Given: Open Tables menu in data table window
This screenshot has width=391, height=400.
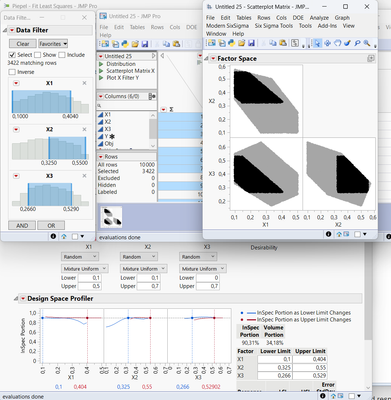Looking at the screenshot, I should (x=137, y=27).
